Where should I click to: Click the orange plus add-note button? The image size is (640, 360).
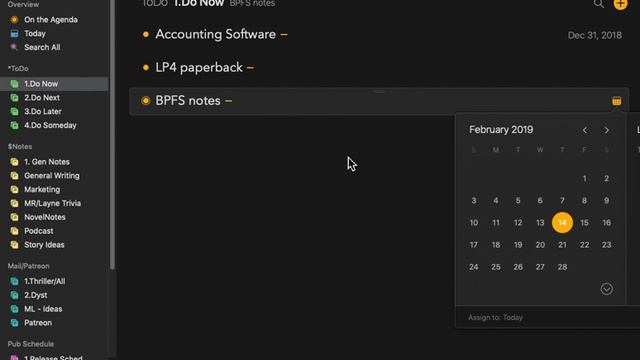pos(620,4)
